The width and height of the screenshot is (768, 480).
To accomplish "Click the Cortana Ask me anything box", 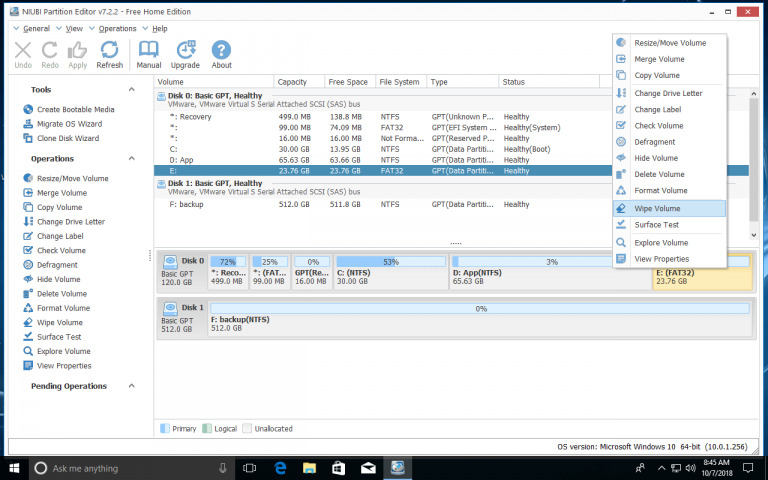I will (x=131, y=468).
